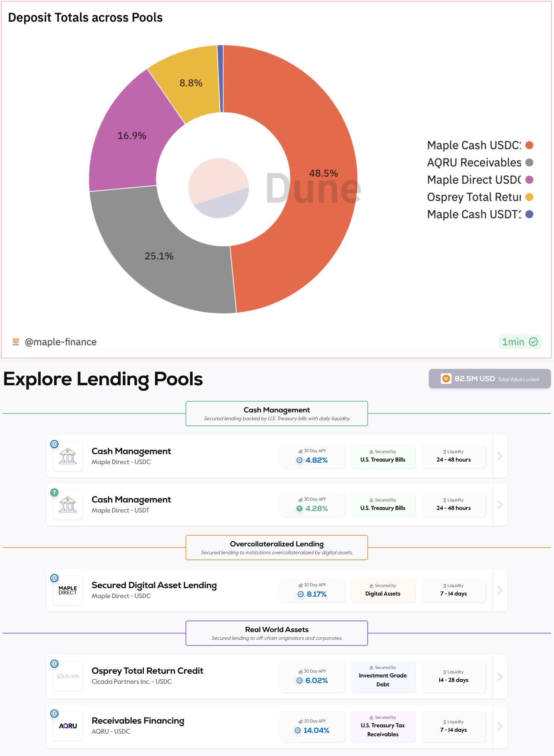554x756 pixels.
Task: Open the Cash Management Maple Direct - USDC title
Action: click(x=131, y=451)
